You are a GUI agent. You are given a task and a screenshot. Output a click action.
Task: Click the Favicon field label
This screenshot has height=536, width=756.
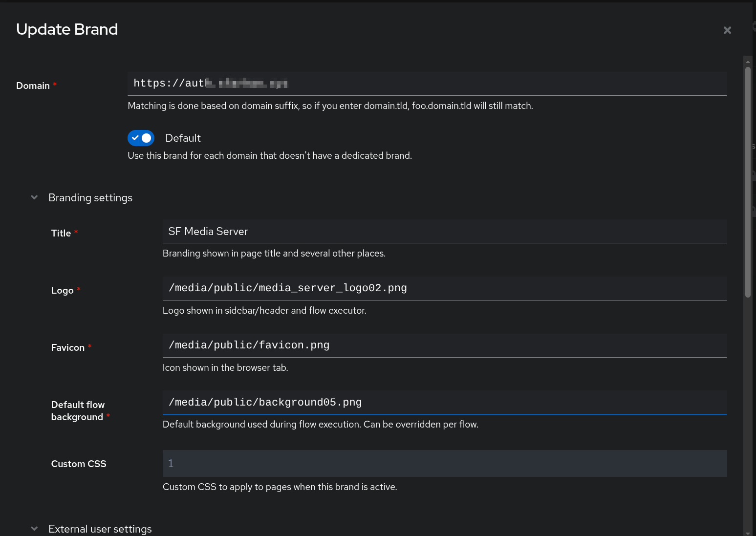click(68, 348)
